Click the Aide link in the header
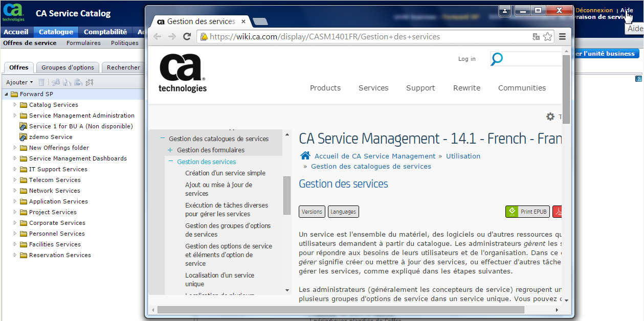 tap(627, 10)
